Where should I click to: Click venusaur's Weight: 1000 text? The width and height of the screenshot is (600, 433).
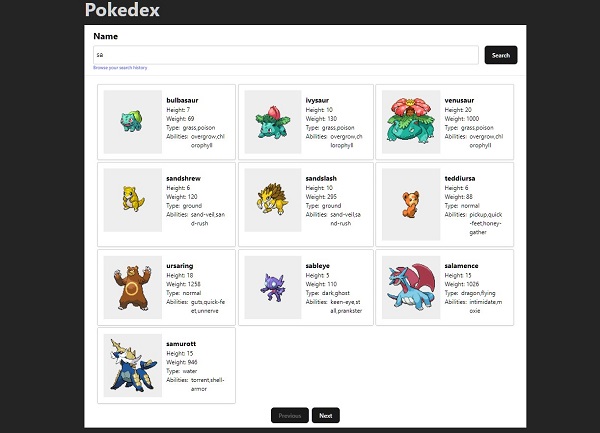pyautogui.click(x=461, y=119)
